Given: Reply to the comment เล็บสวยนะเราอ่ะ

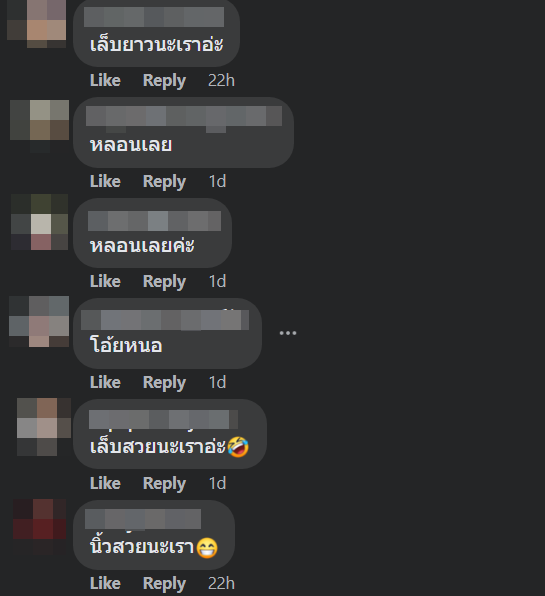Looking at the screenshot, I should 164,484.
